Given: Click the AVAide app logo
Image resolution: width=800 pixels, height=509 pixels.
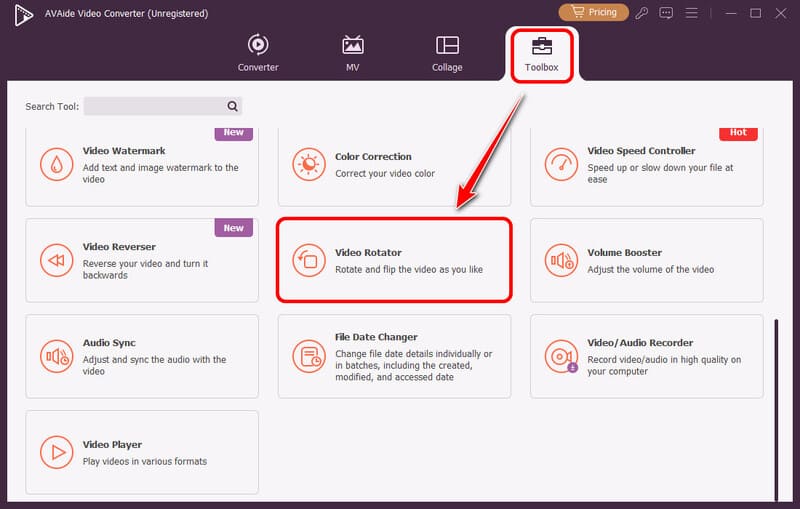Looking at the screenshot, I should (23, 14).
